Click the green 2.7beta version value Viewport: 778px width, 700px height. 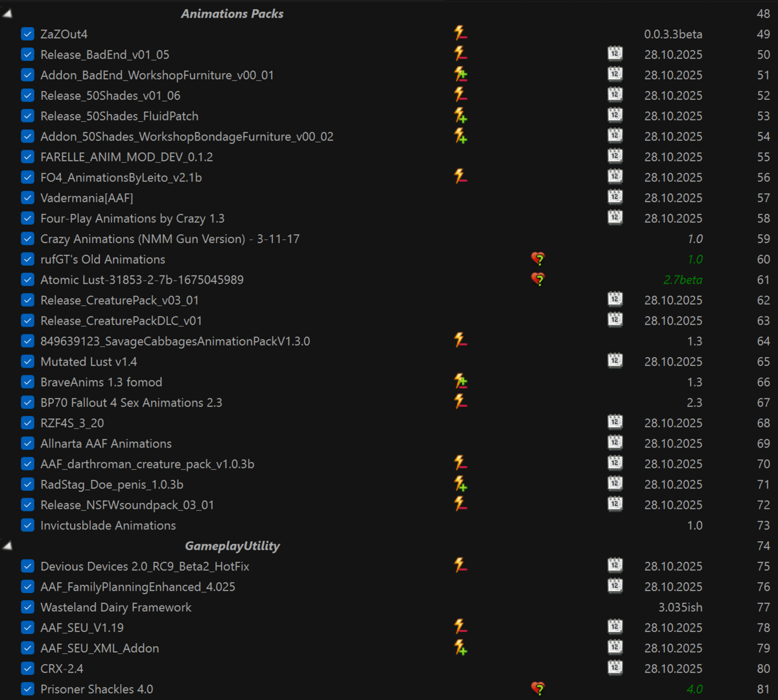(x=683, y=280)
